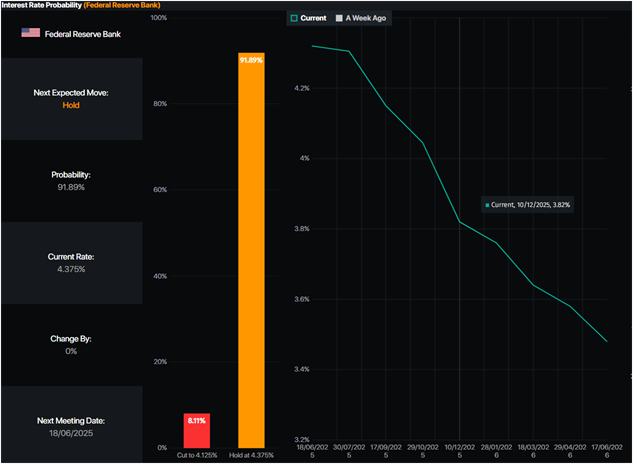Click the US flag icon
Image resolution: width=633 pixels, height=464 pixels.
(x=30, y=33)
